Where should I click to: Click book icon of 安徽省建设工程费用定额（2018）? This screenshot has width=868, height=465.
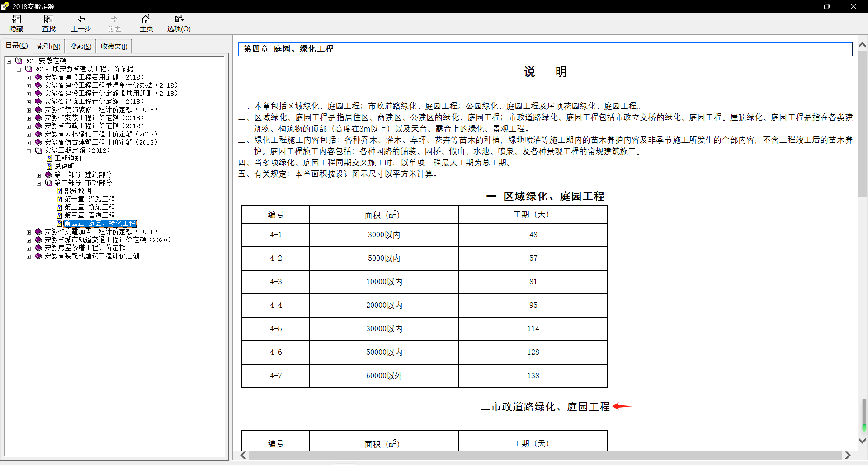[38, 77]
